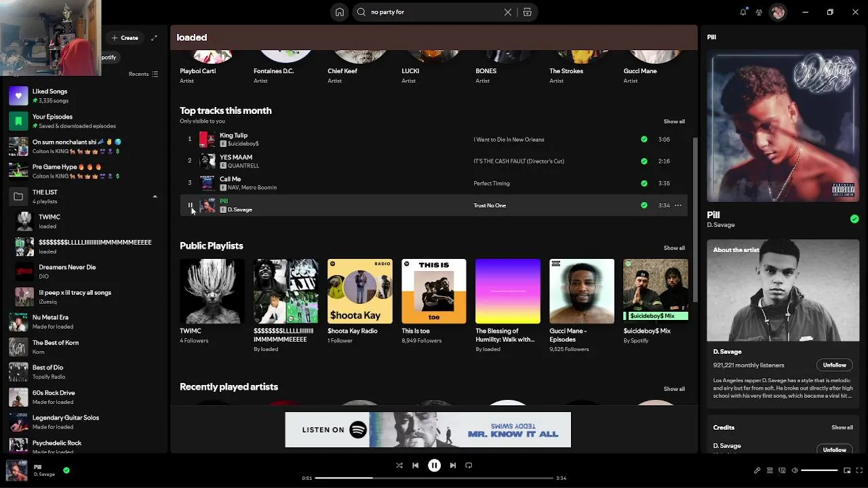Unfollow D.Savage in About the artist
Image resolution: width=868 pixels, height=488 pixels.
(x=835, y=365)
